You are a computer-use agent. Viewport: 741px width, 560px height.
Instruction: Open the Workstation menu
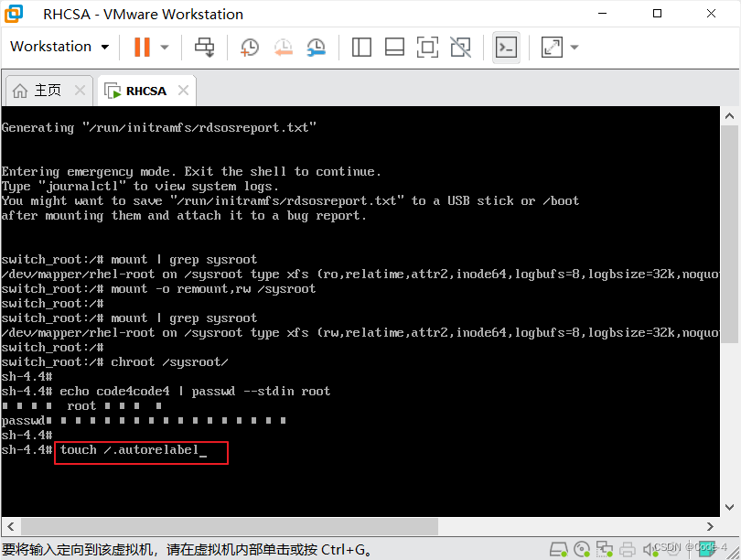coord(59,47)
